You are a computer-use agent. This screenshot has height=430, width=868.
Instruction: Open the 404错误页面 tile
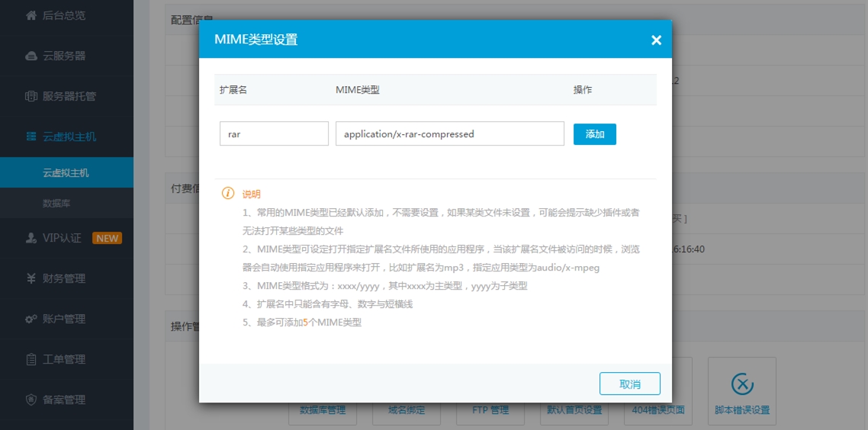658,409
